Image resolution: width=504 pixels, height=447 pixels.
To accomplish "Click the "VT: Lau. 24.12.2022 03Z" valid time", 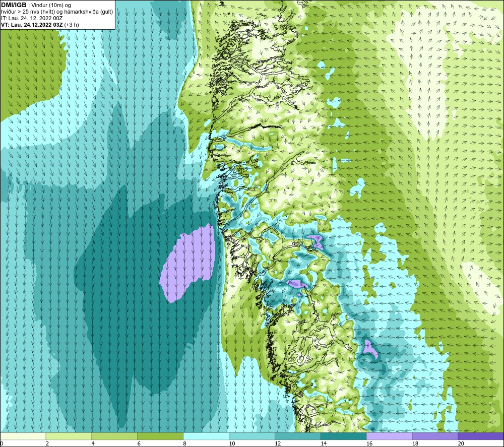I will point(32,25).
